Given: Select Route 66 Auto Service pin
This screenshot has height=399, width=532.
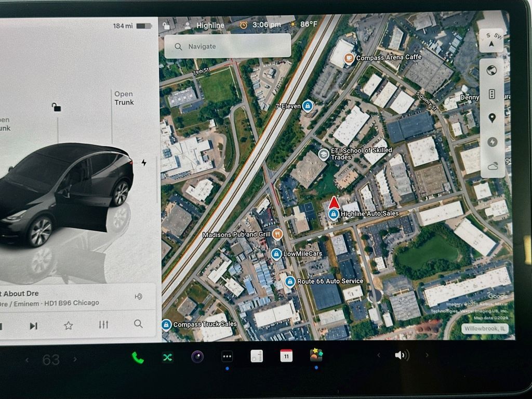Looking at the screenshot, I should pos(290,281).
